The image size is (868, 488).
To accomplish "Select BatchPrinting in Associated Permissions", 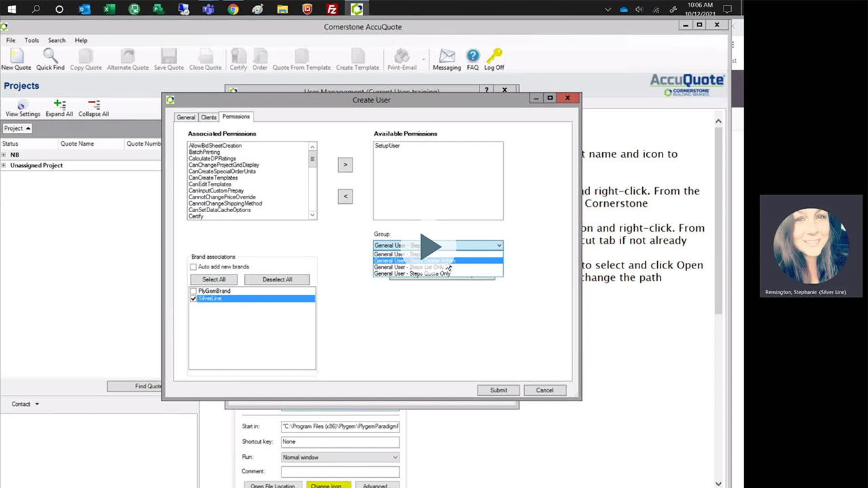I will coord(204,152).
